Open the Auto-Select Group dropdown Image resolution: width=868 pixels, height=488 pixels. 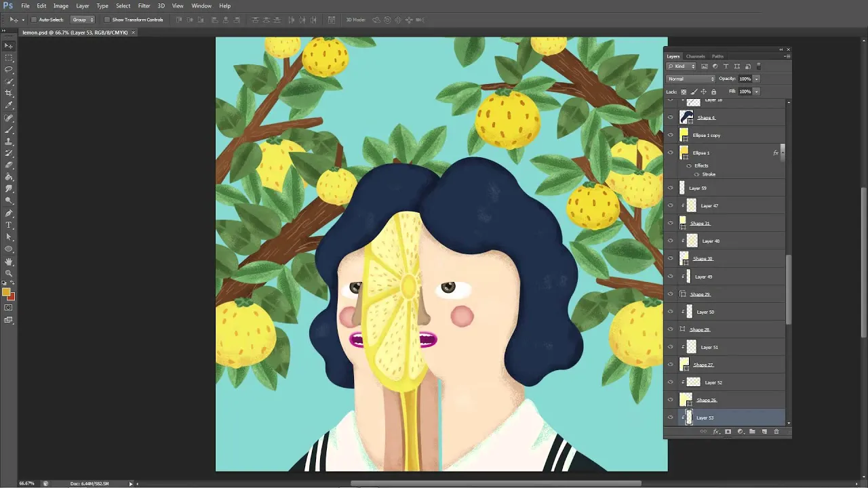click(83, 20)
